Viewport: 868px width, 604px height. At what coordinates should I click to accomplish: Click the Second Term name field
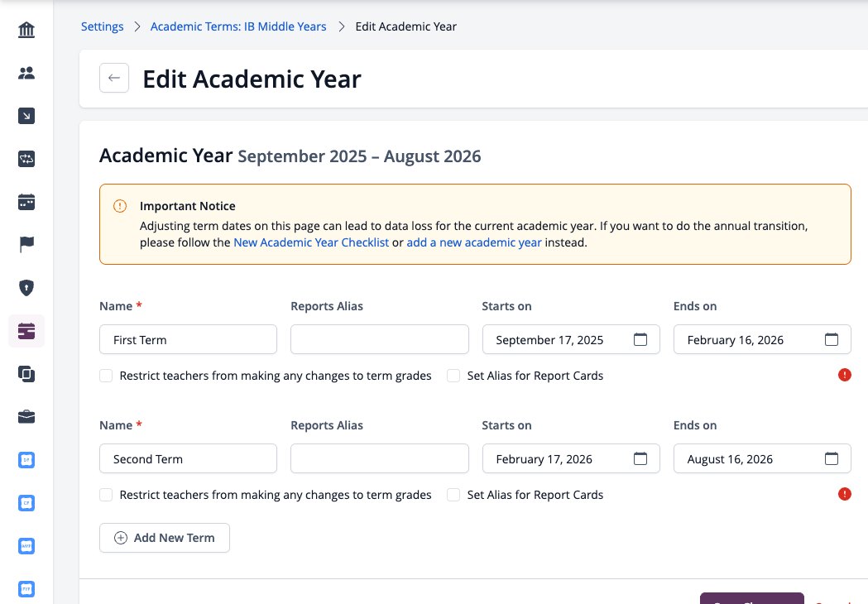tap(188, 458)
